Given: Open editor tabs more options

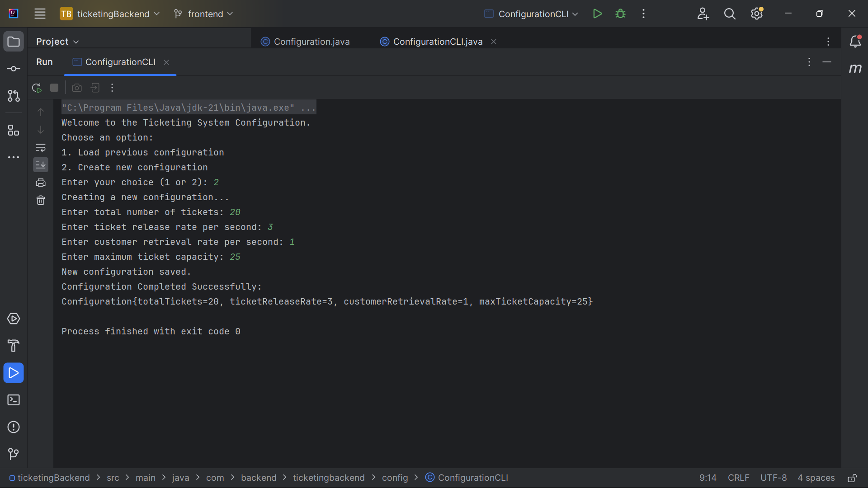Looking at the screenshot, I should point(828,42).
